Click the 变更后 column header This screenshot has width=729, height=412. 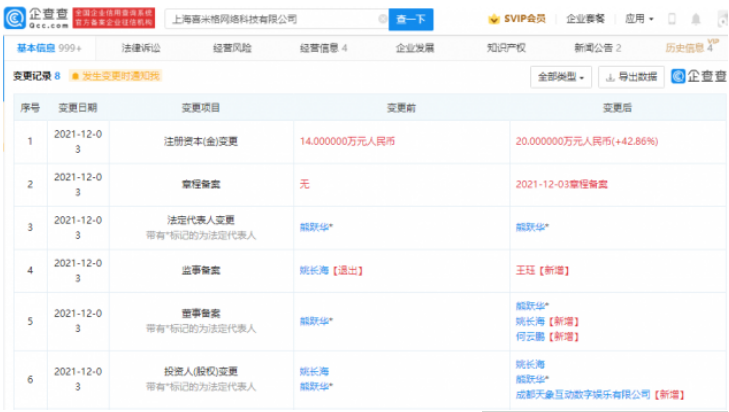[x=617, y=108]
